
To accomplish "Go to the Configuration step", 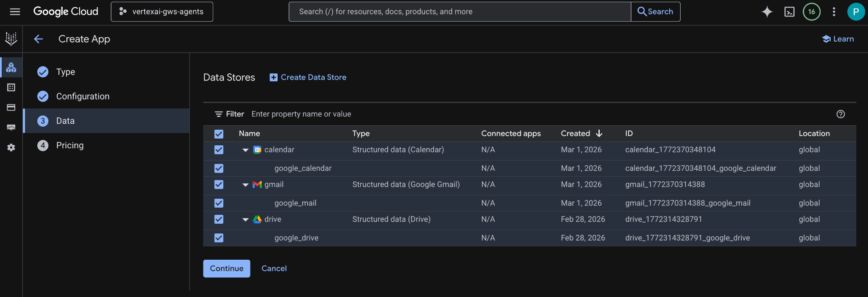I will 83,96.
